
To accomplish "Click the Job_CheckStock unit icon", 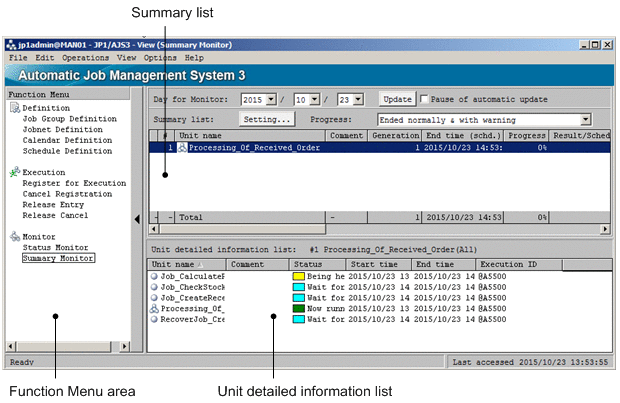I will [154, 286].
